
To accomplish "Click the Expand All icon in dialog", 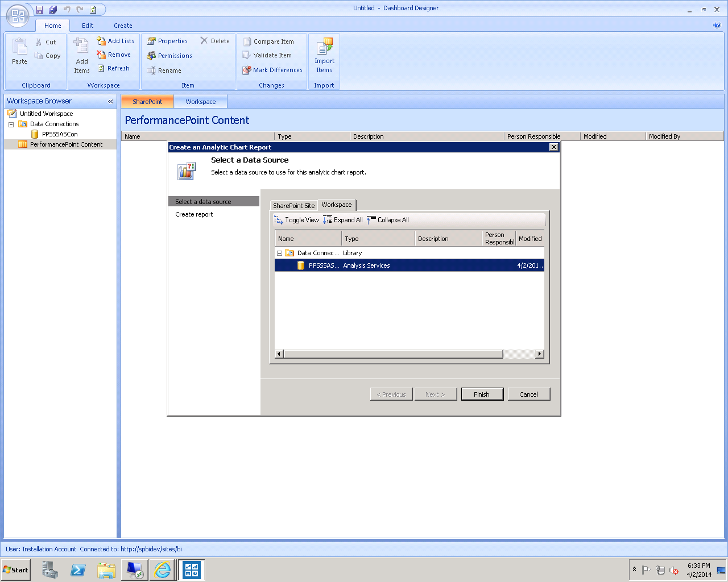I will click(328, 220).
